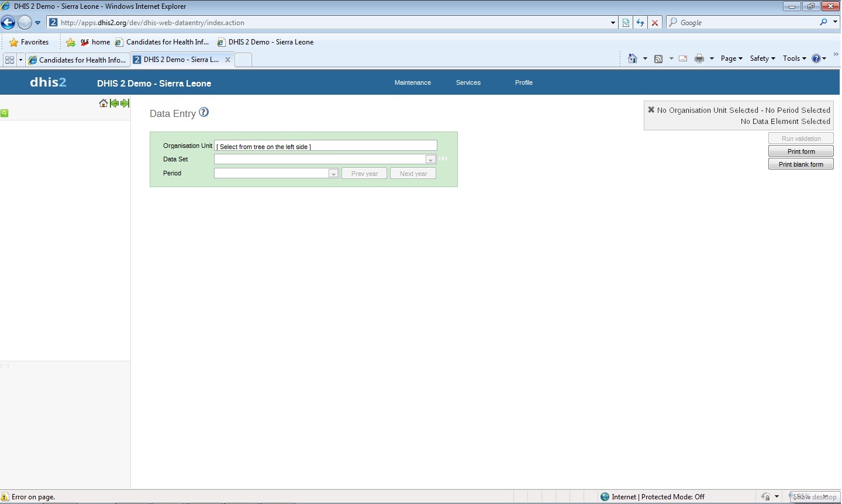842x504 pixels.
Task: Click the browser Back arrow button
Action: (8, 23)
